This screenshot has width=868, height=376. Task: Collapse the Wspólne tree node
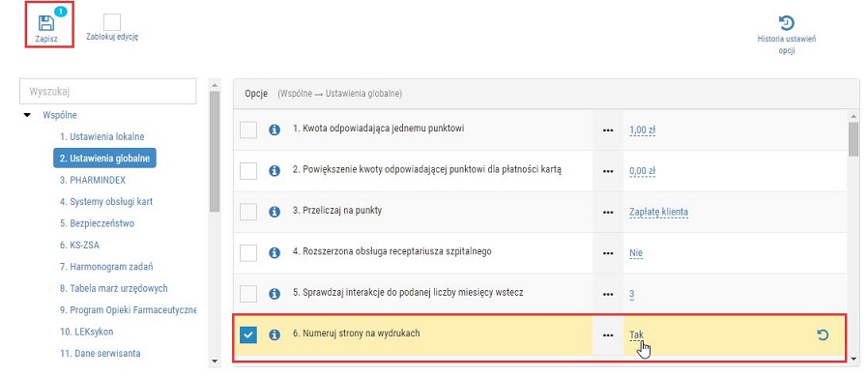click(x=27, y=116)
